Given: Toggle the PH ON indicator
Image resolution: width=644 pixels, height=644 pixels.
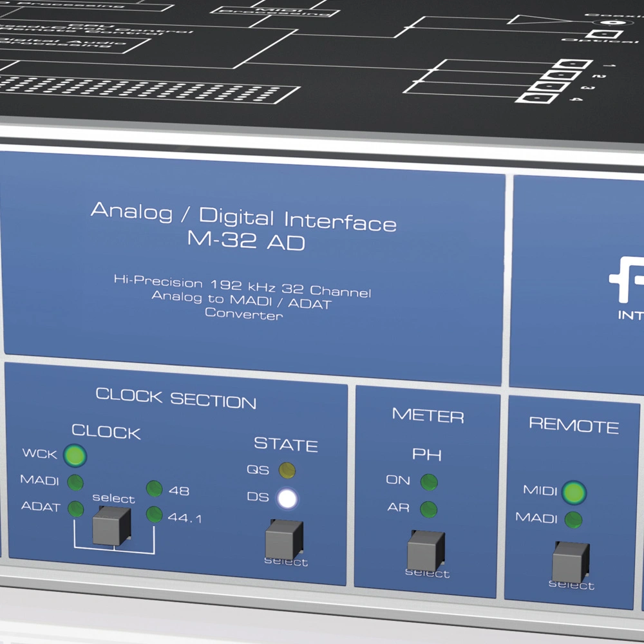Looking at the screenshot, I should [428, 482].
